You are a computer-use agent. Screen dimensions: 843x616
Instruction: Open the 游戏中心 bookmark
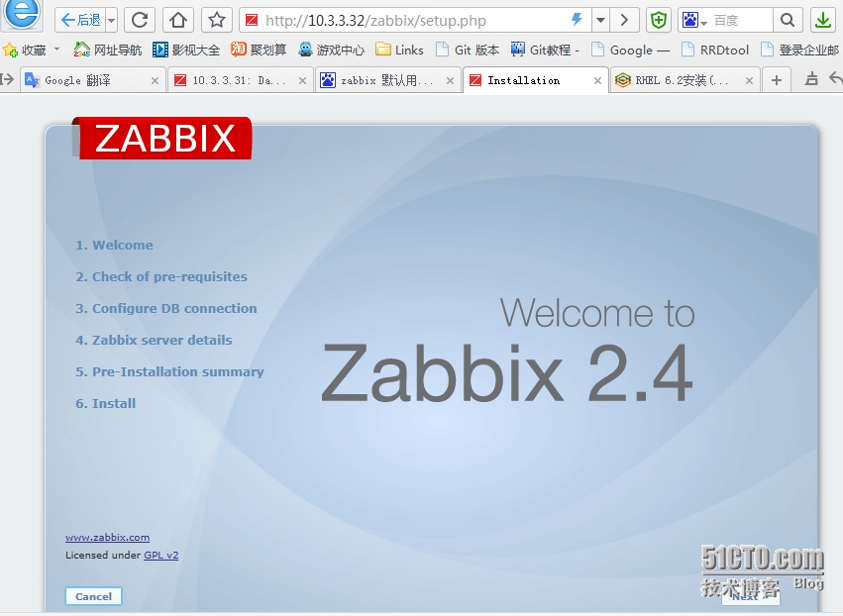(332, 50)
